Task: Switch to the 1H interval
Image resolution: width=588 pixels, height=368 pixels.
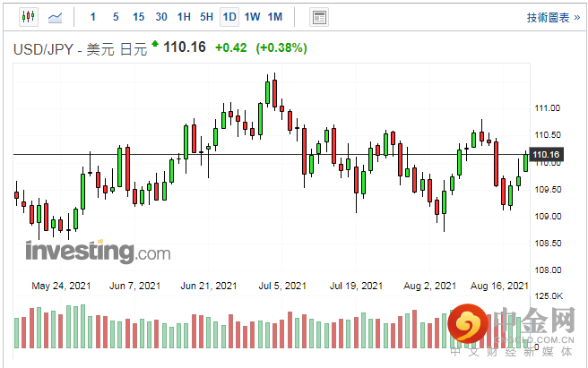Action: point(184,17)
